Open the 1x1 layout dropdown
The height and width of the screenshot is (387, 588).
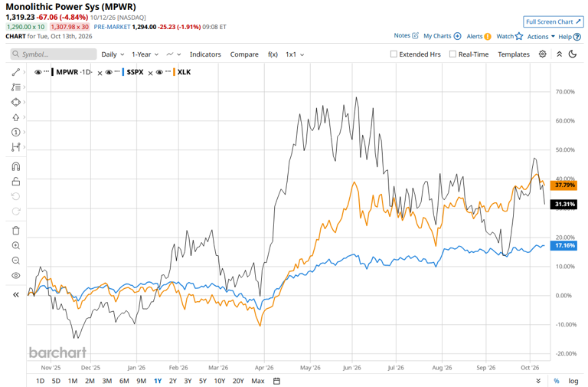(295, 54)
